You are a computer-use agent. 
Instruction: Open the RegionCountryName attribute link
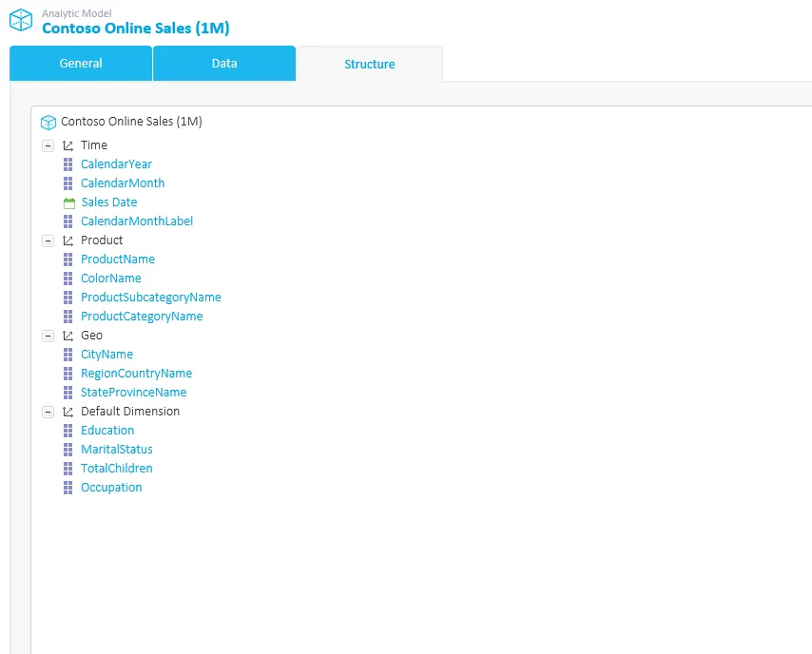pos(136,374)
